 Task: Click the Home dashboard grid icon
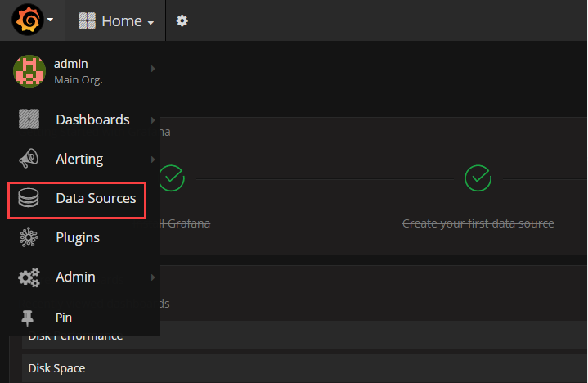click(x=87, y=20)
